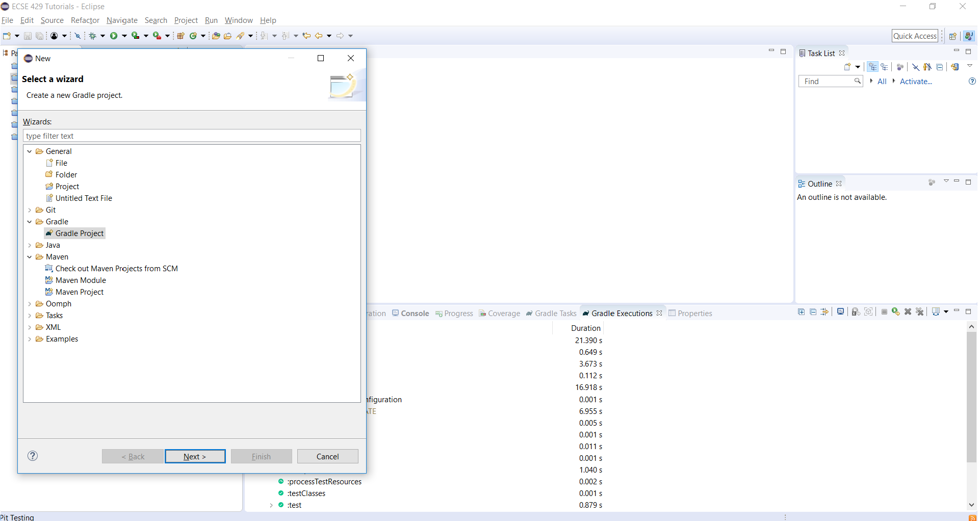This screenshot has width=980, height=521.
Task: Switch to the Console tab
Action: tap(410, 314)
